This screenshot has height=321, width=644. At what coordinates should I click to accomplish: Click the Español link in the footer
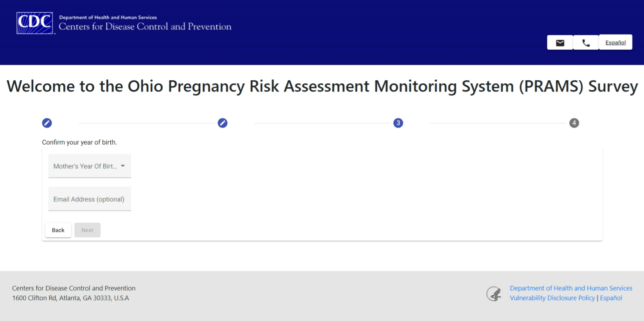point(611,298)
